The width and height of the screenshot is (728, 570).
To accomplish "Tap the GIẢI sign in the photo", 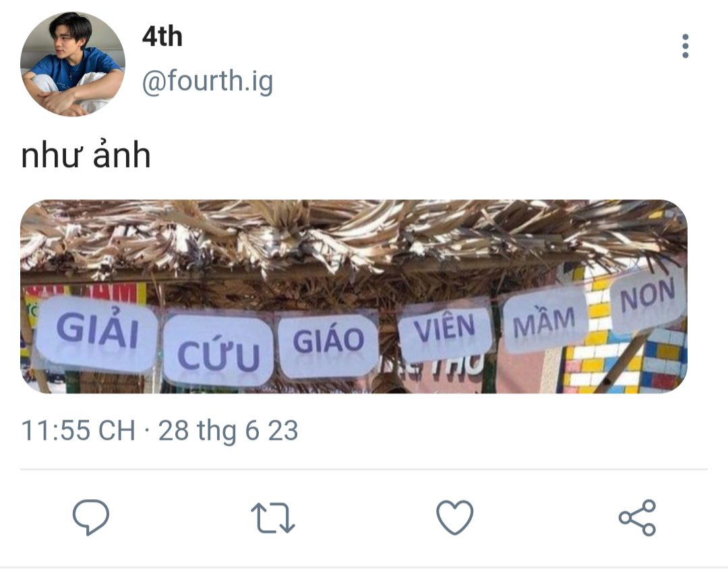I will click(97, 334).
